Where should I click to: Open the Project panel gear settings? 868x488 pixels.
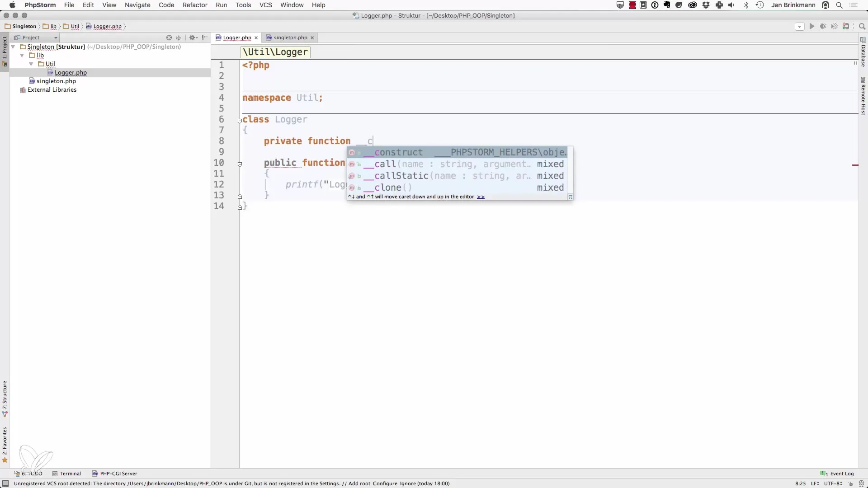(193, 38)
